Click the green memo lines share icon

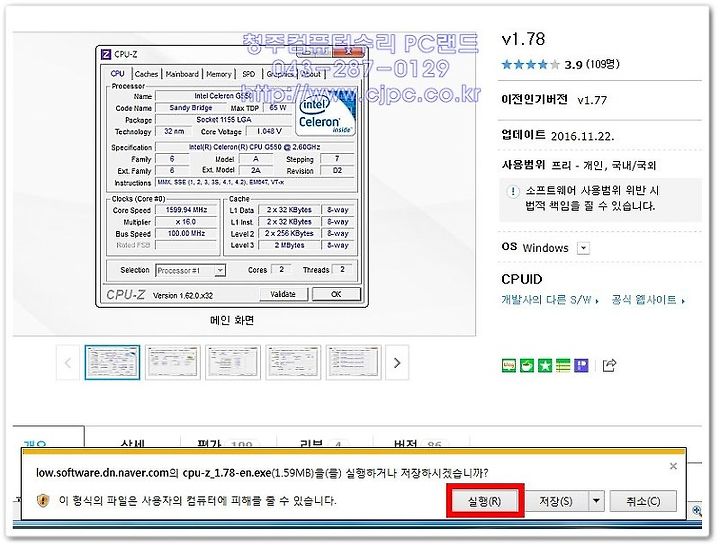(562, 366)
